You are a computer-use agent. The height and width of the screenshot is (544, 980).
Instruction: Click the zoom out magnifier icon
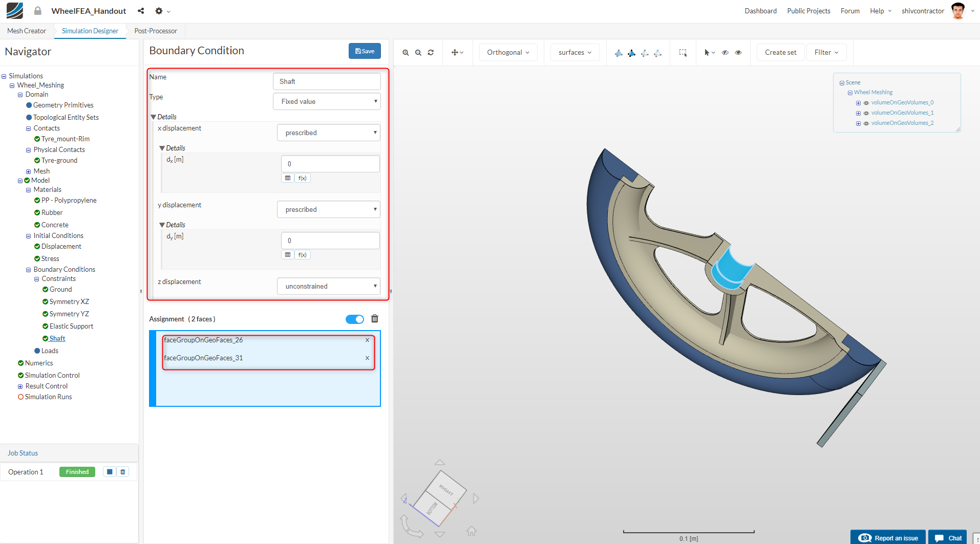pyautogui.click(x=418, y=53)
